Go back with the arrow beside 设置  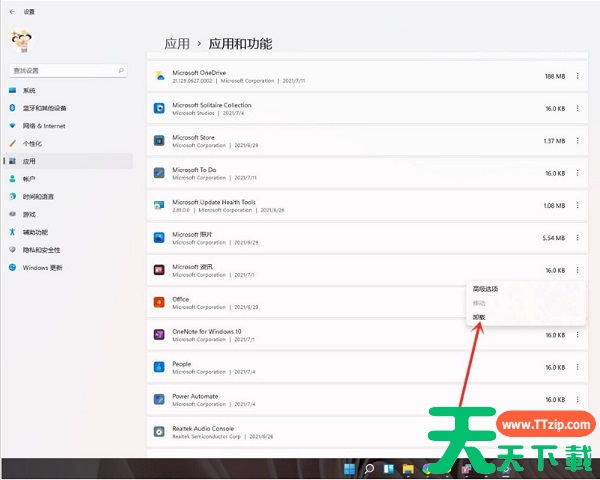(x=12, y=11)
